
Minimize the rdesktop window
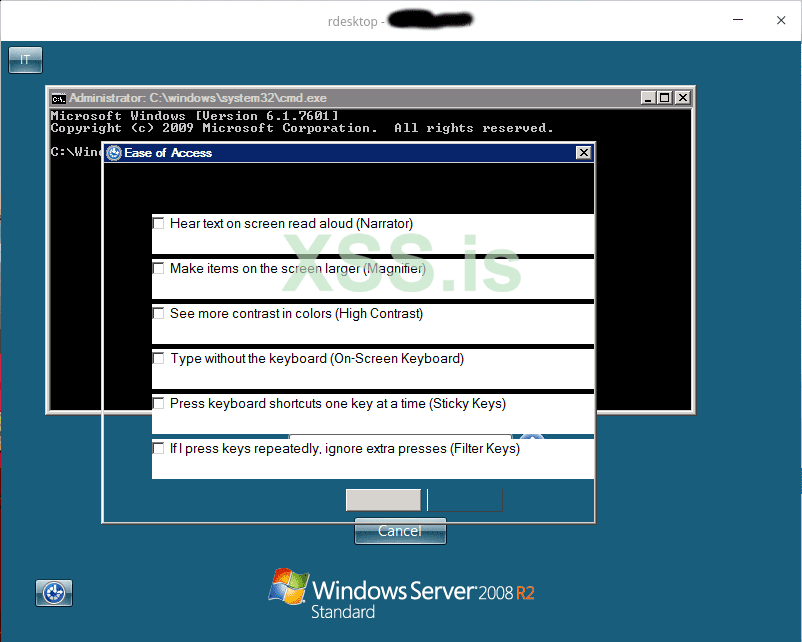(738, 20)
